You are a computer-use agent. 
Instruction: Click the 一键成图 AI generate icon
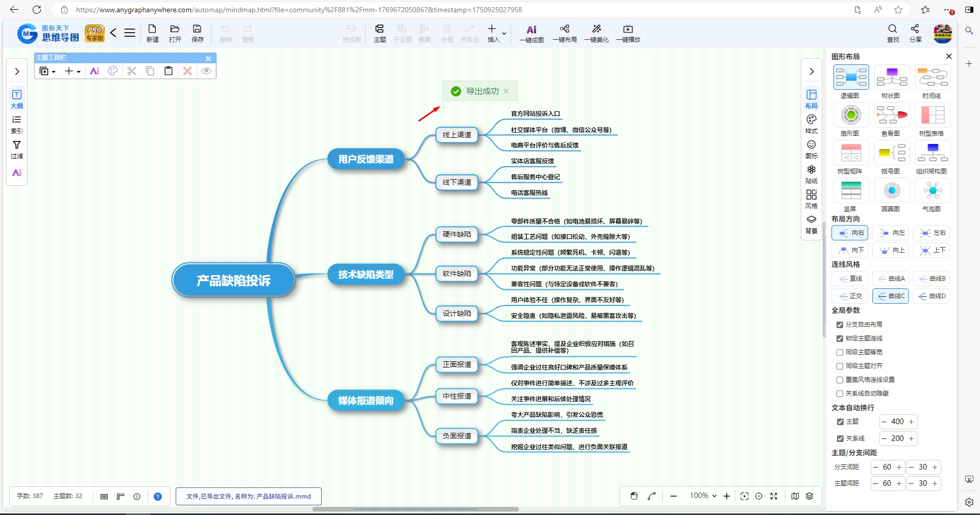[531, 30]
